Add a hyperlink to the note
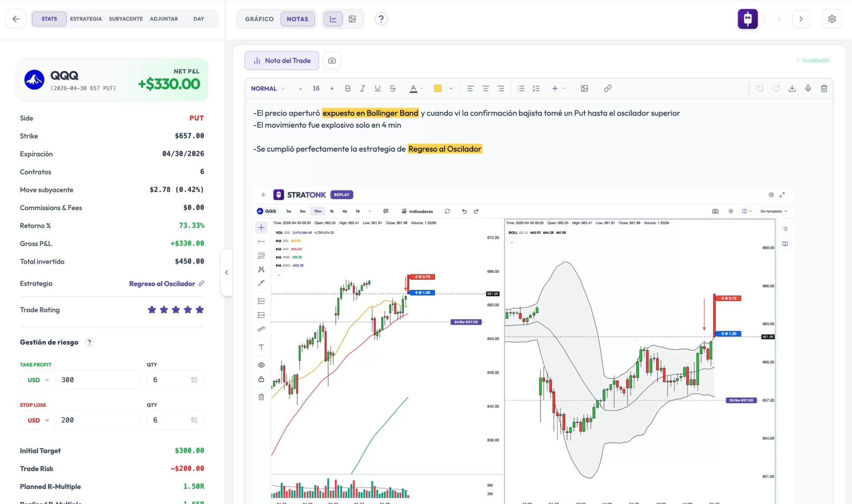 click(607, 88)
